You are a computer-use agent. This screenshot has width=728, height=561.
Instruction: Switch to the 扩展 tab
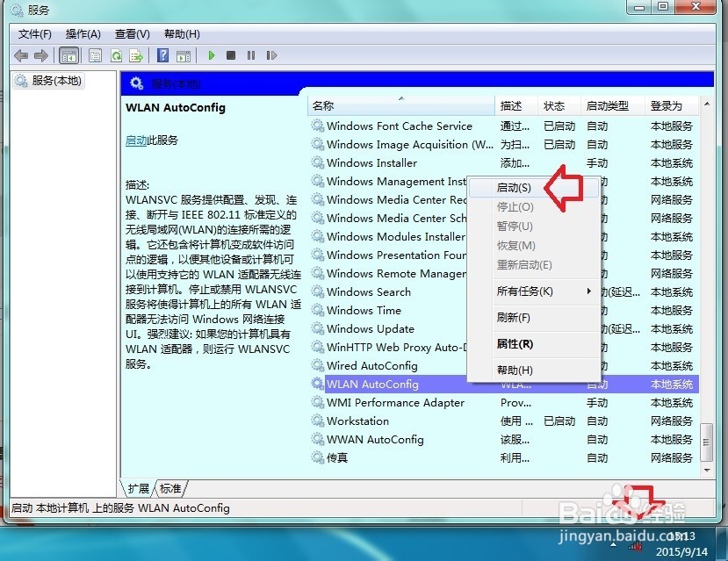pyautogui.click(x=139, y=488)
